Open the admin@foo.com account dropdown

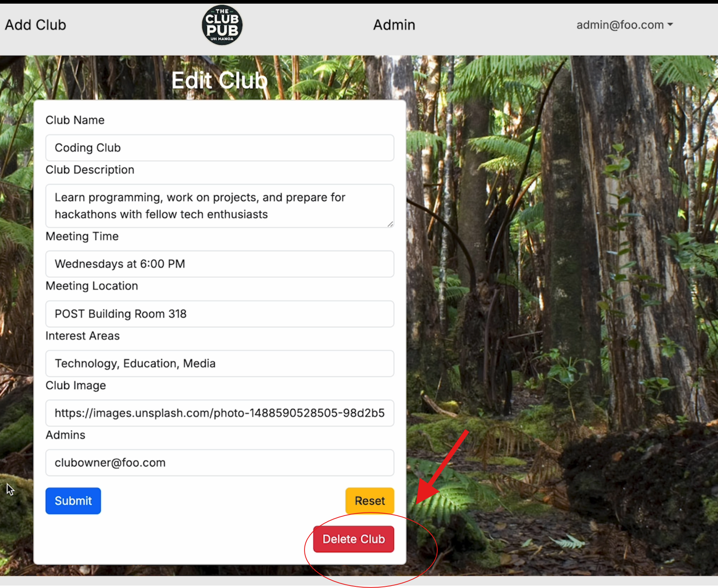pos(624,25)
